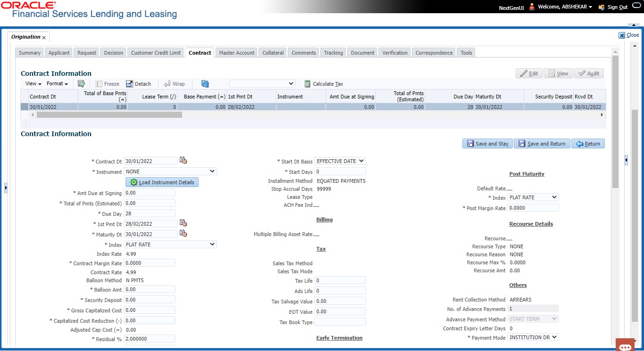Image resolution: width=644 pixels, height=351 pixels.
Task: Click the 28/02/2022 cell in the table
Action: [x=251, y=107]
